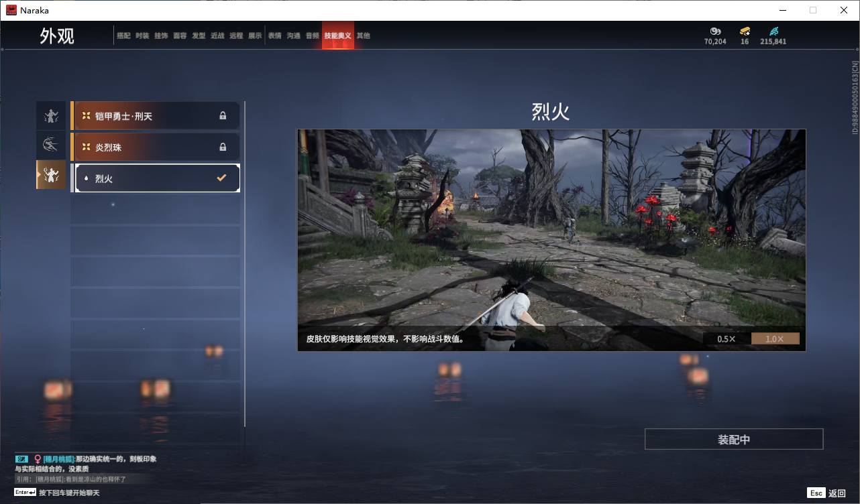Viewport: 860px width, 504px height.
Task: Close the Naraka window
Action: (x=844, y=10)
